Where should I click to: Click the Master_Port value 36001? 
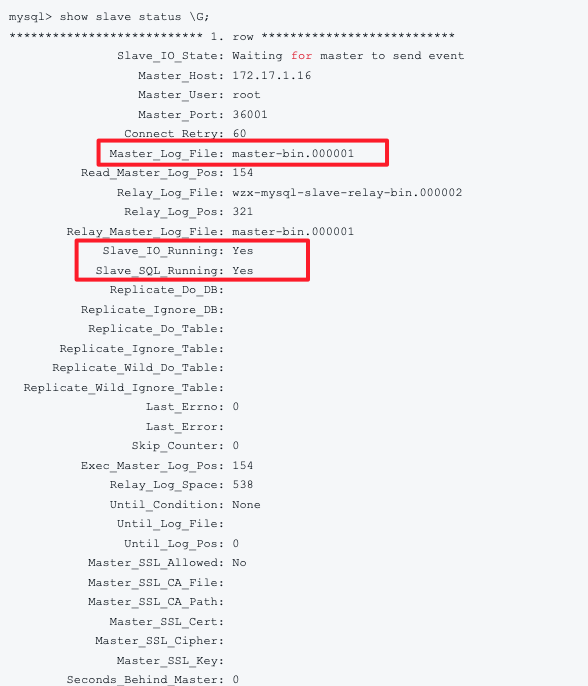click(x=250, y=115)
